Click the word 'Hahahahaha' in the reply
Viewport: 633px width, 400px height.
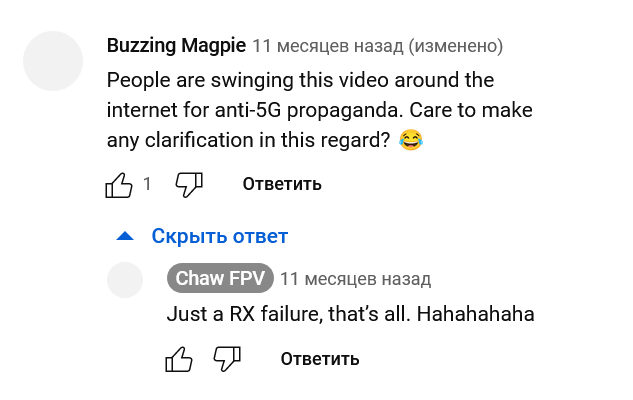[476, 314]
